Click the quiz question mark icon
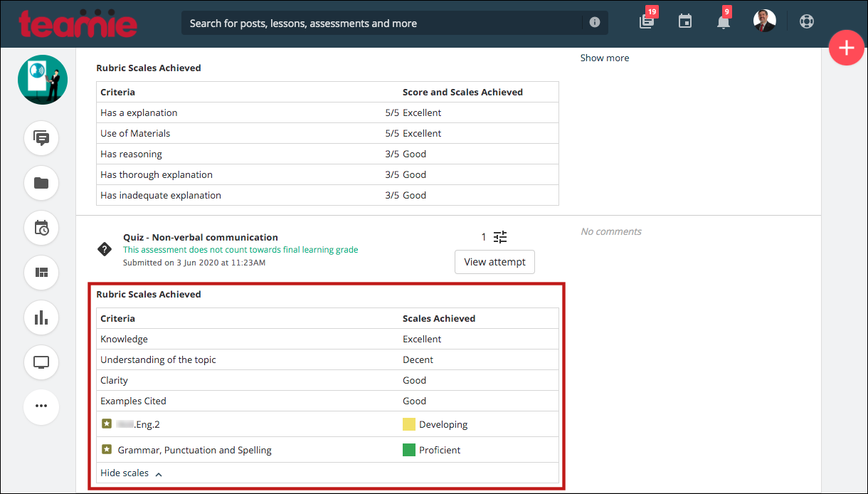 click(x=104, y=249)
